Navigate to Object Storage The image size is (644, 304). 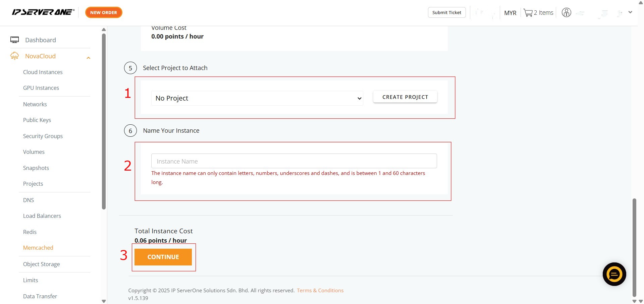point(41,264)
